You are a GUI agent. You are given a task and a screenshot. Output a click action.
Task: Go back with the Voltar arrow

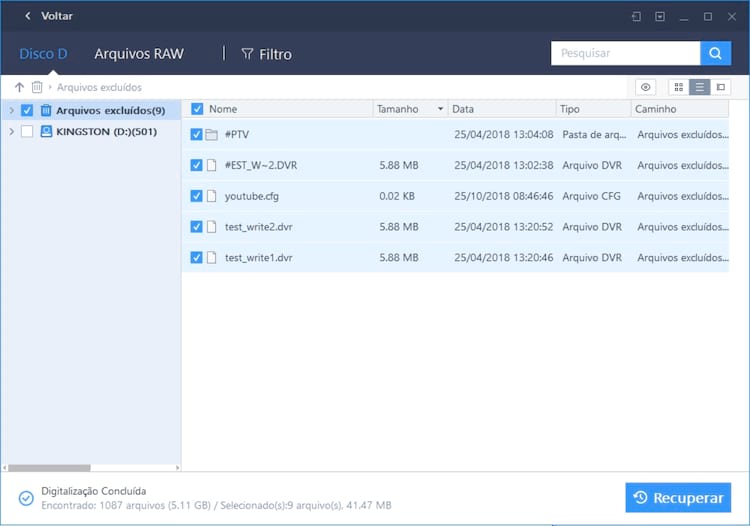coord(28,16)
